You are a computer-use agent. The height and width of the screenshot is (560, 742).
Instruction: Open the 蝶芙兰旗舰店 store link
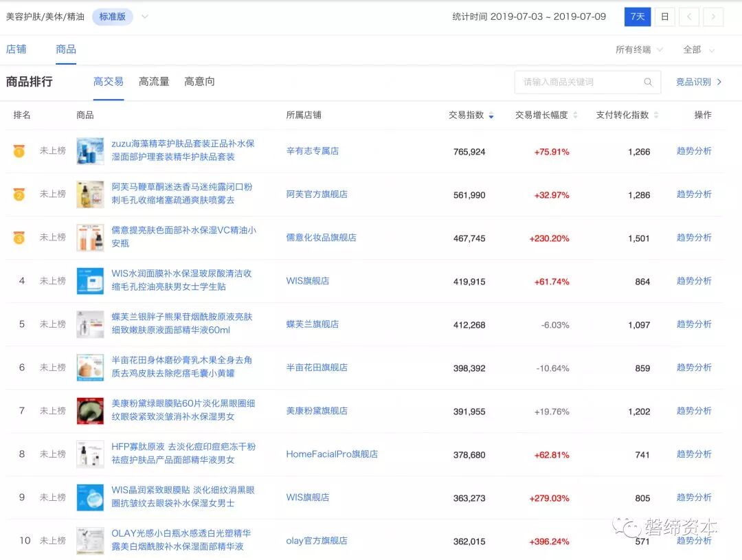point(313,324)
